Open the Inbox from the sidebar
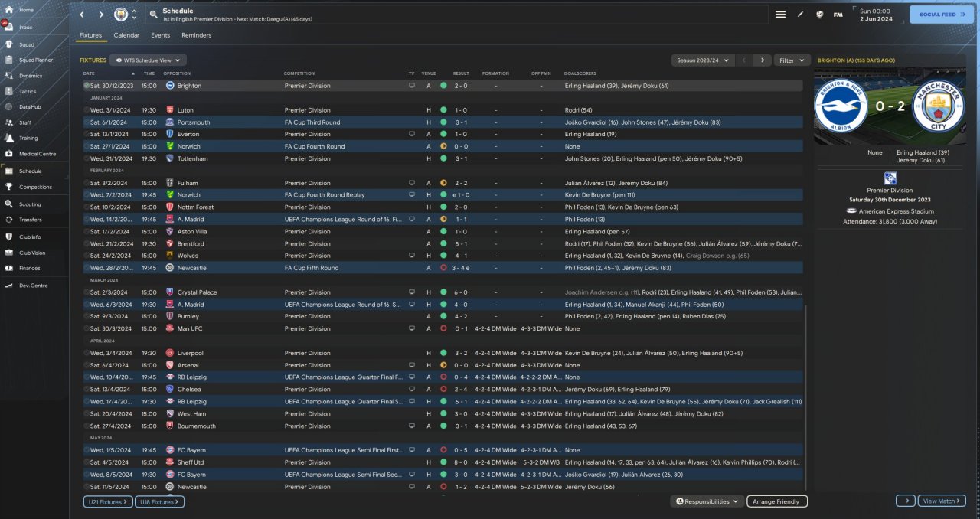980x519 pixels. click(x=25, y=27)
